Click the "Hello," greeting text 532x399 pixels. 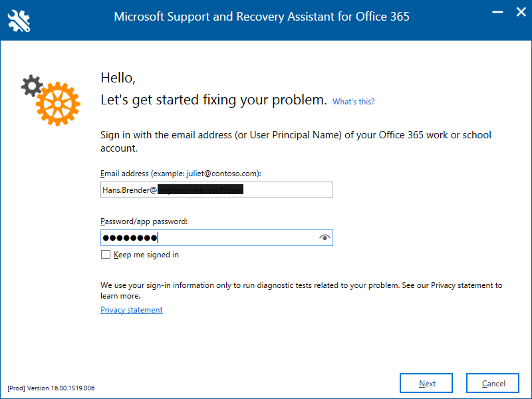tap(118, 78)
